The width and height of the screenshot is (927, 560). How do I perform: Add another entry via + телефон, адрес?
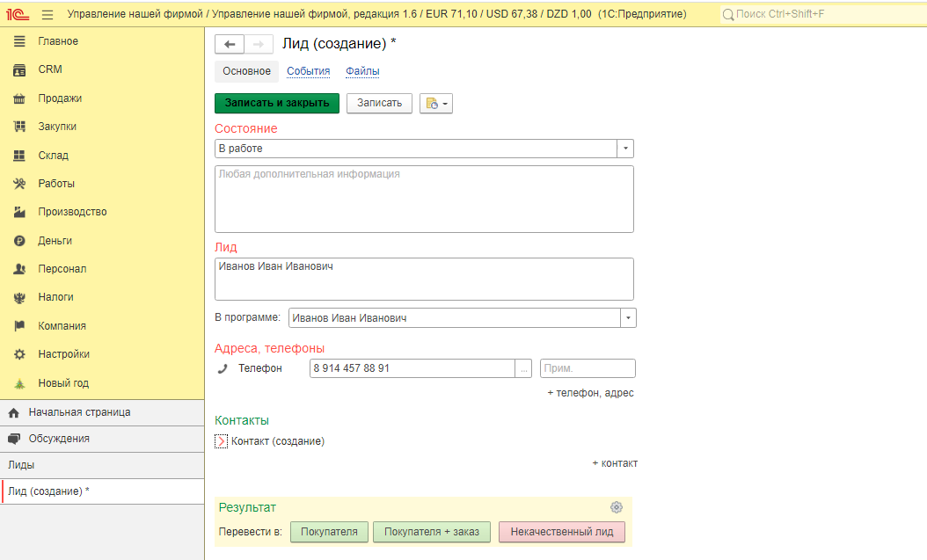tap(591, 393)
